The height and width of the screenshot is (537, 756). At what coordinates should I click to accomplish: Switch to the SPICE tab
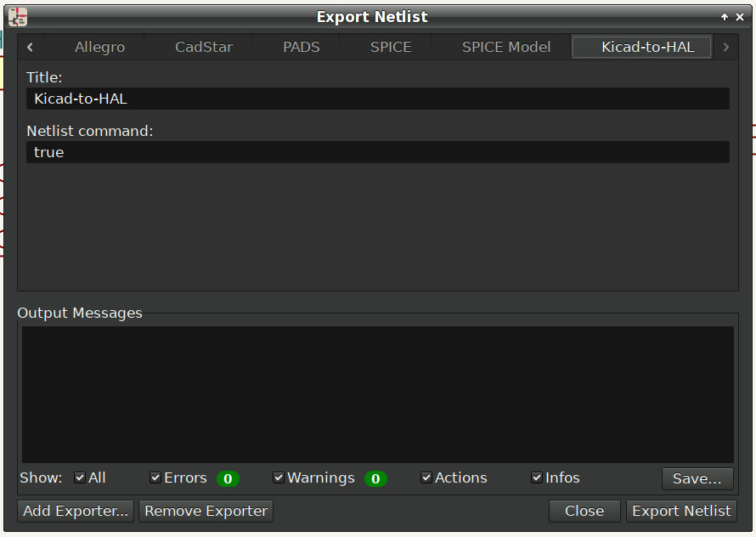pyautogui.click(x=391, y=47)
